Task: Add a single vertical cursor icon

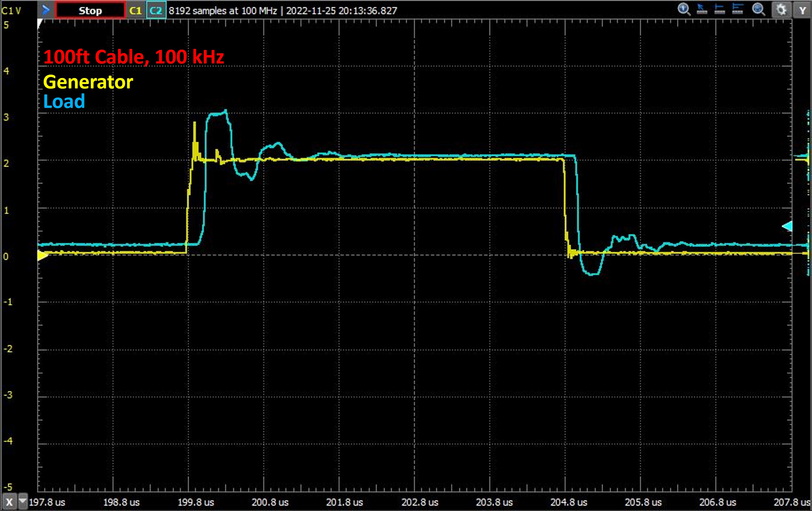Action: point(720,9)
